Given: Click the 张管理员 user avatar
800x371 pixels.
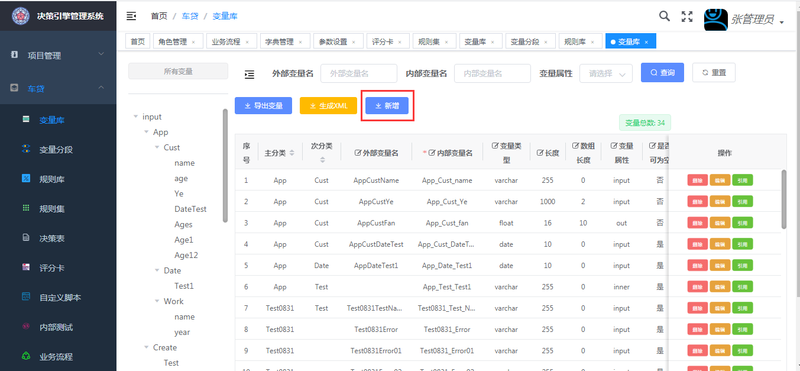Looking at the screenshot, I should [715, 20].
